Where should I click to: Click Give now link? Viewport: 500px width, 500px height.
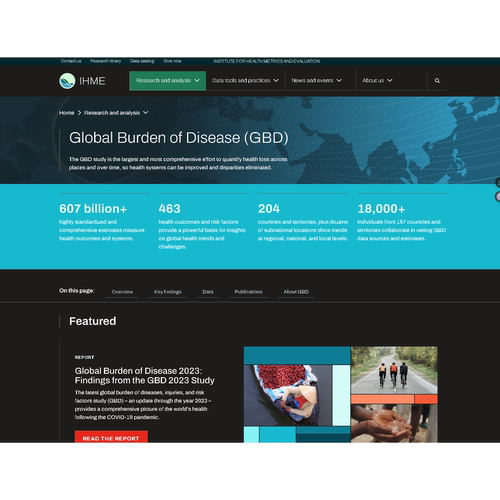coord(172,61)
